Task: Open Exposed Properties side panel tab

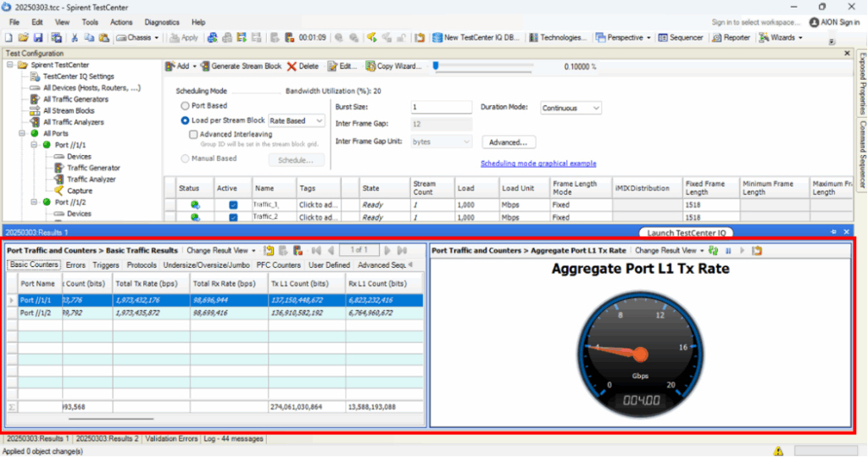Action: tap(862, 84)
